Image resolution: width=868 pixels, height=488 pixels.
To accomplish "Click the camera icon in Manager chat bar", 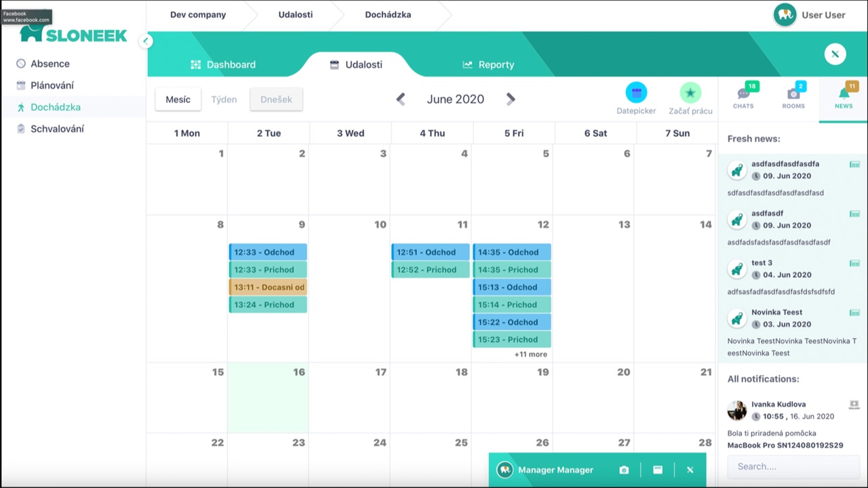I will pos(624,470).
